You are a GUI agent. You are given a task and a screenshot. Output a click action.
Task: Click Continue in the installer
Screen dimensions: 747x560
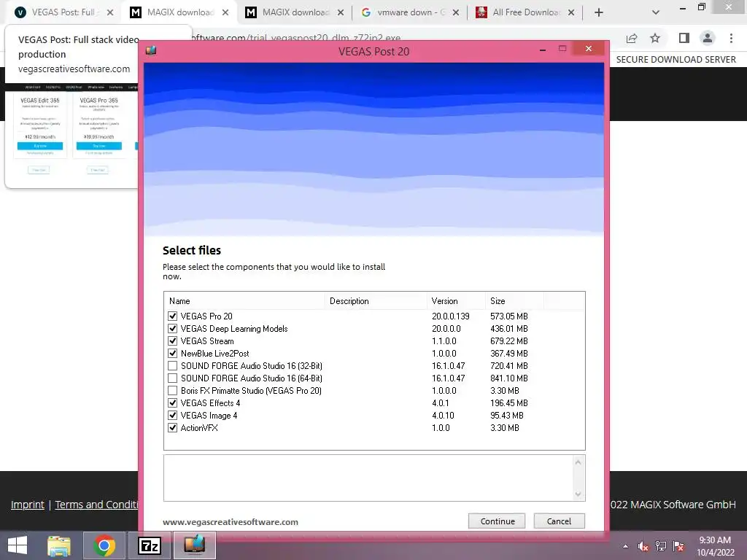coord(497,521)
